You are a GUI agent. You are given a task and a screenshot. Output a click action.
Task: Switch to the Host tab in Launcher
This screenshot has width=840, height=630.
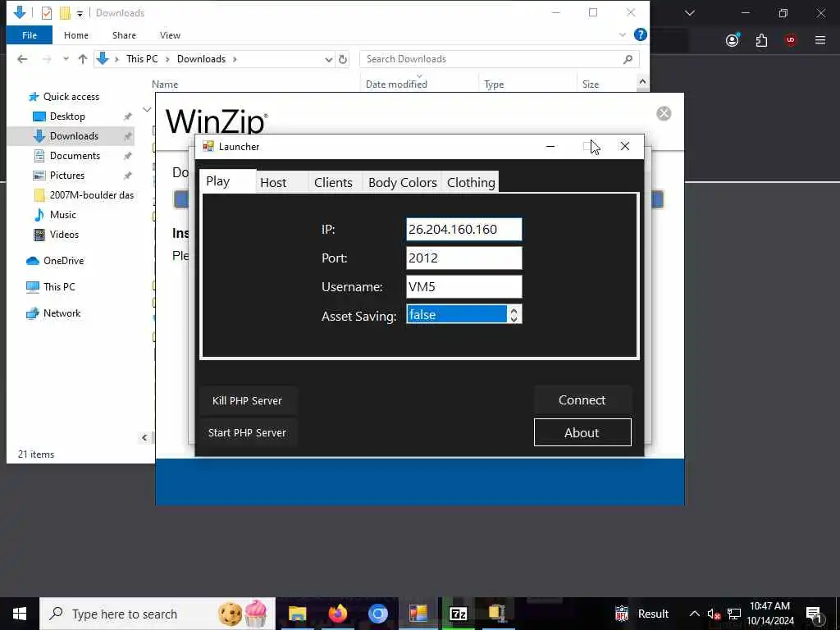(281, 183)
